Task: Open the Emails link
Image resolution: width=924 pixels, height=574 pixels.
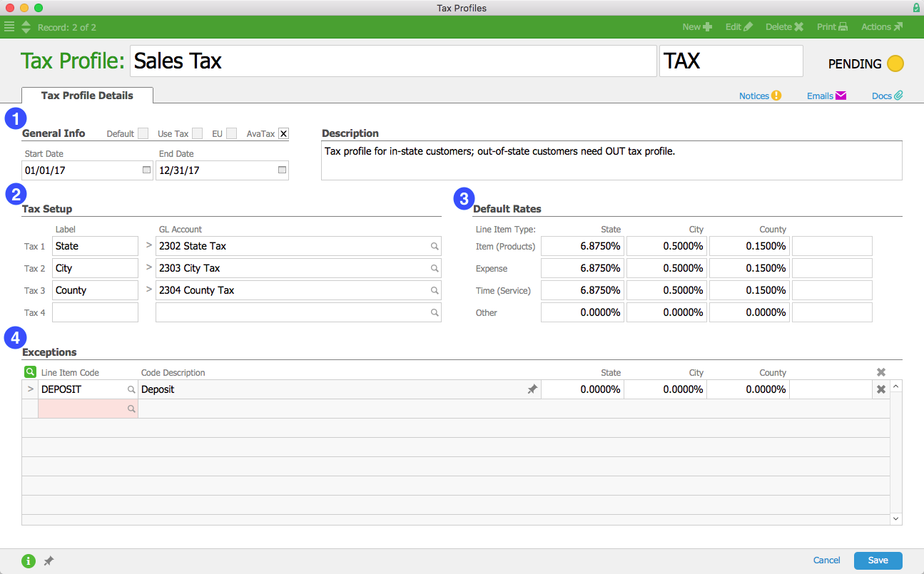Action: [826, 96]
